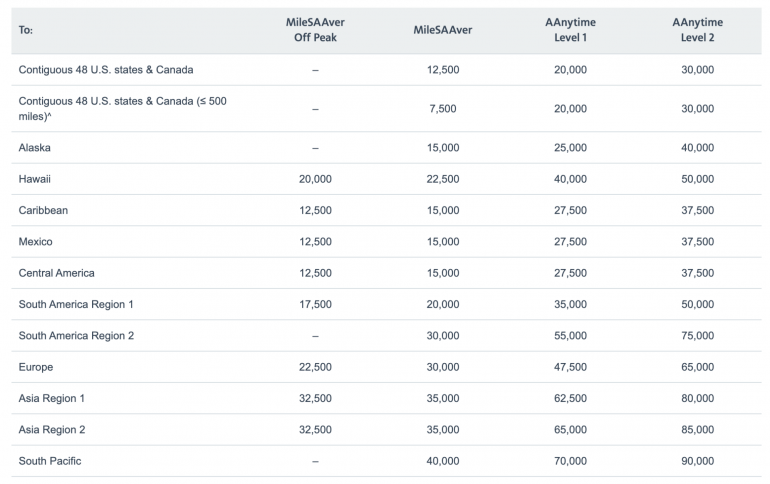Select the Central America row label

tap(57, 273)
